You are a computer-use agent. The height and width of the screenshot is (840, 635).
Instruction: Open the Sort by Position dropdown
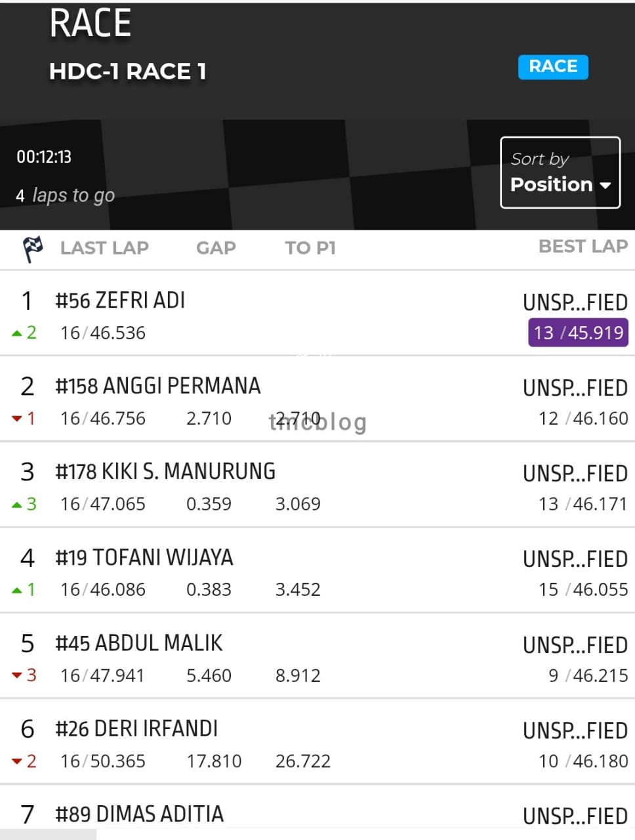[560, 173]
